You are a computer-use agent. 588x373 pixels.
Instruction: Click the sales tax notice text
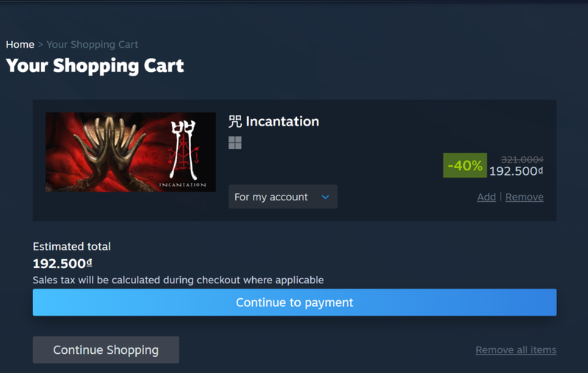point(178,280)
